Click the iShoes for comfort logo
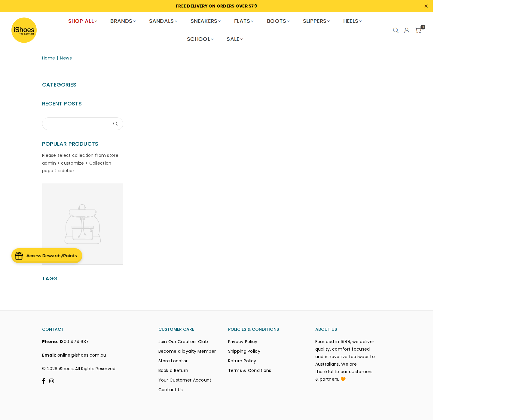The image size is (529, 420). click(x=24, y=30)
